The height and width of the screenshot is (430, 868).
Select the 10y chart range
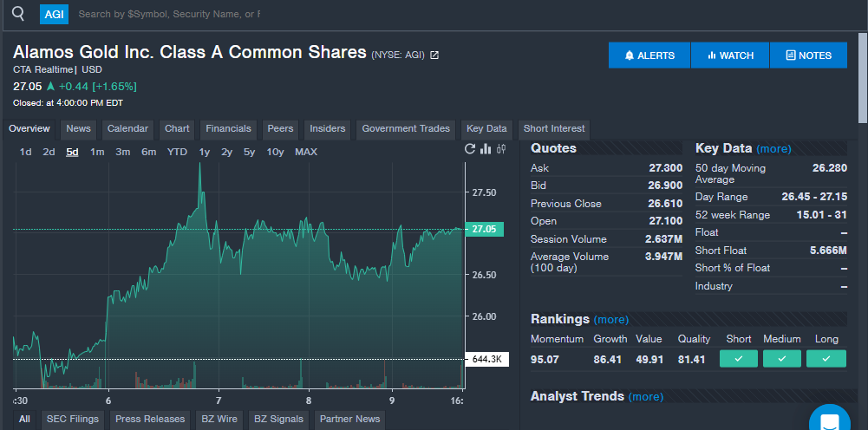point(275,153)
